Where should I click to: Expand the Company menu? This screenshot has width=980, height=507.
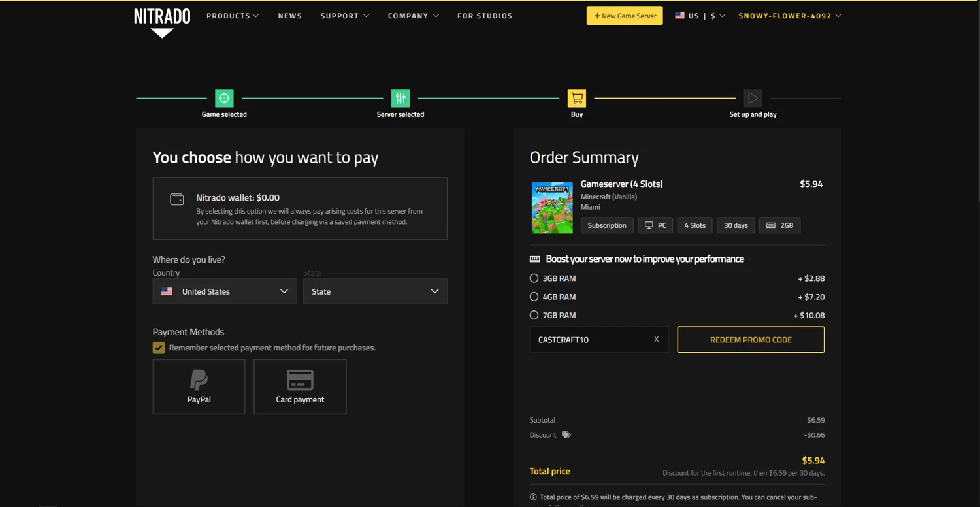pos(414,16)
